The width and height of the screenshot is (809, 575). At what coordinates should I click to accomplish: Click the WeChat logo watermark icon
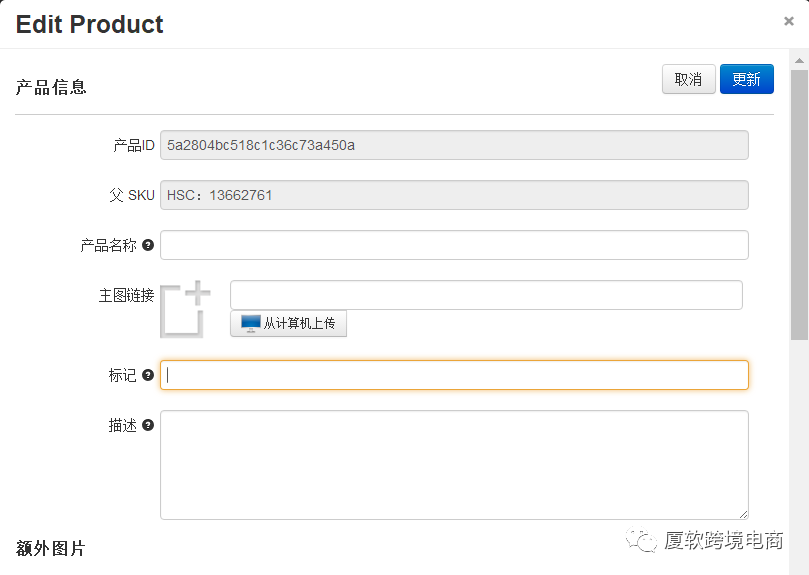tap(640, 541)
